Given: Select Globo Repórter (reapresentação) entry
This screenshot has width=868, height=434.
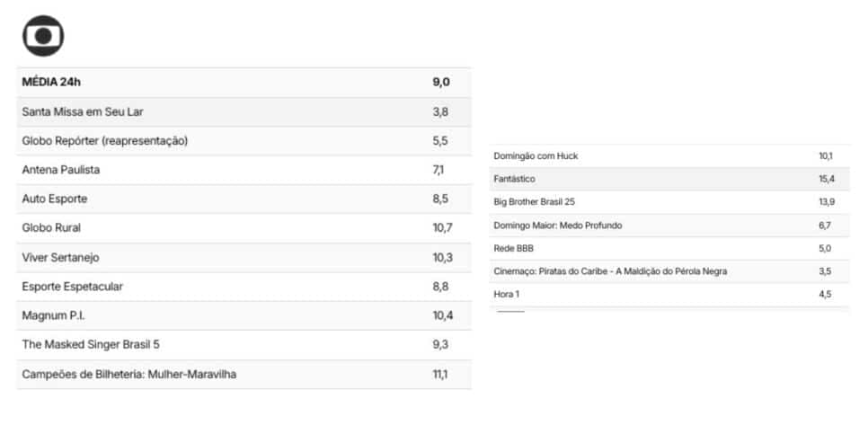Looking at the screenshot, I should (244, 141).
